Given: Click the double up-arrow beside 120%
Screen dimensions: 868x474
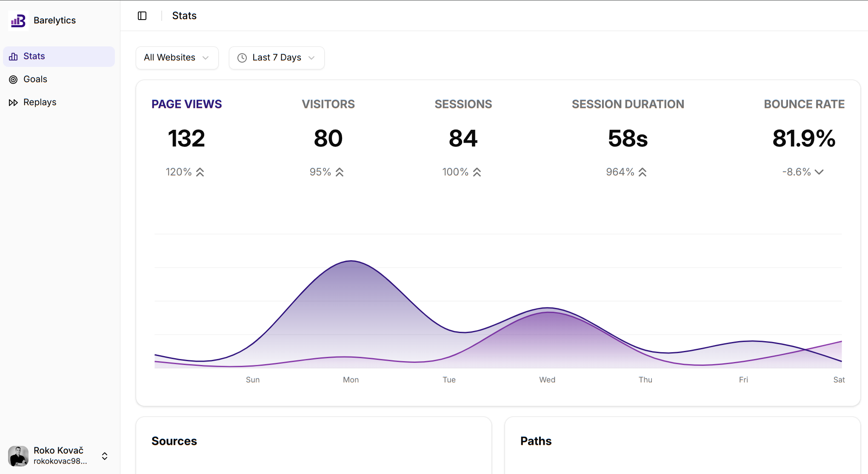Looking at the screenshot, I should 200,172.
